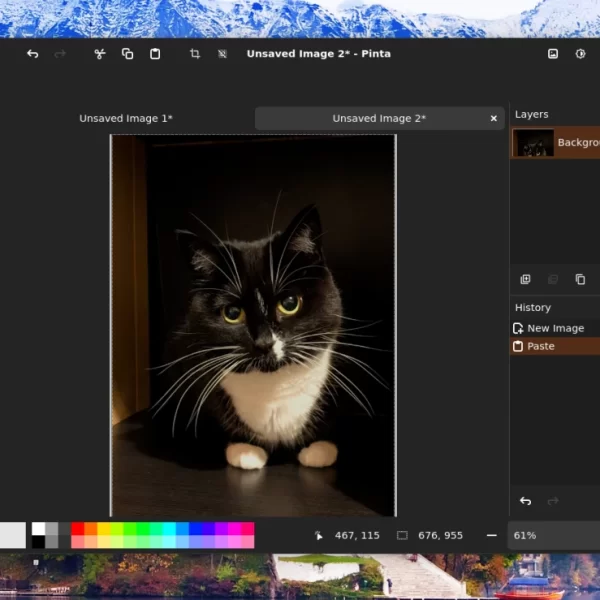Select the Paste history entry
The height and width of the screenshot is (600, 600).
click(541, 346)
